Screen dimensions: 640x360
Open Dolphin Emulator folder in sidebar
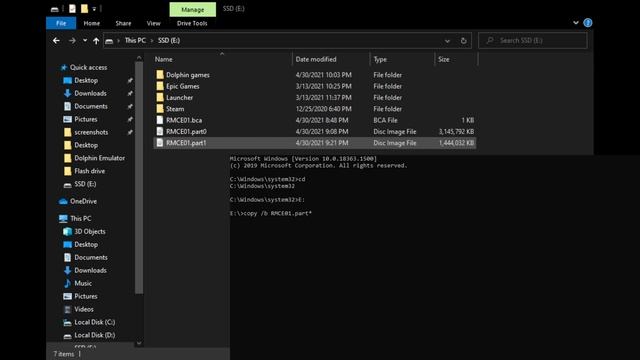coord(100,158)
